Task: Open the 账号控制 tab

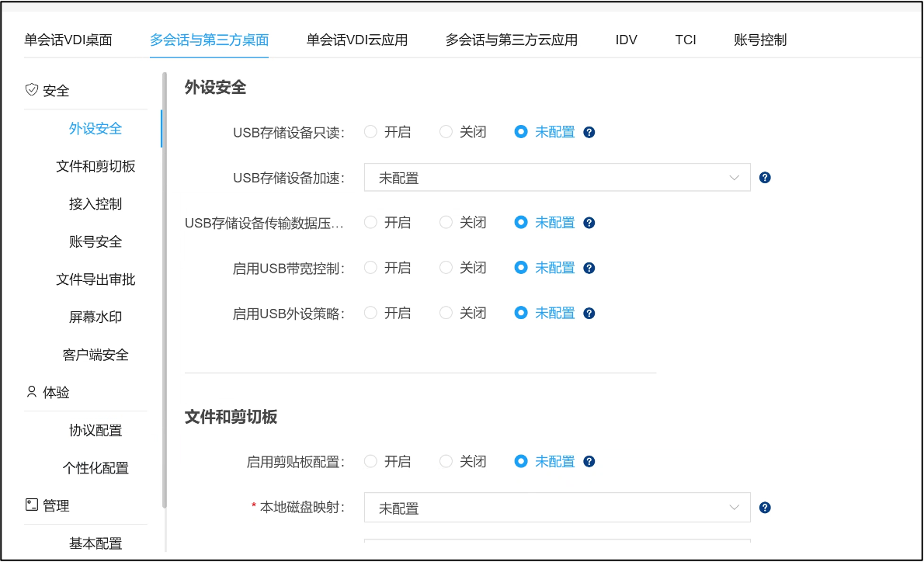Action: (759, 40)
